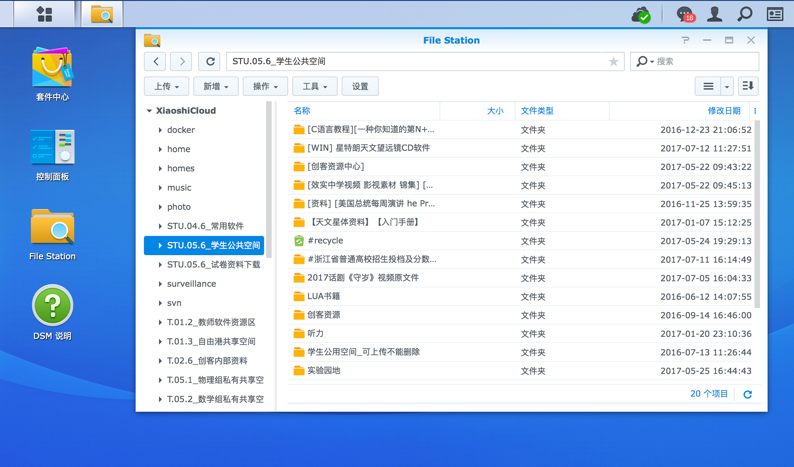The width and height of the screenshot is (794, 467).
Task: Expand the docker folder in the tree
Action: (160, 130)
